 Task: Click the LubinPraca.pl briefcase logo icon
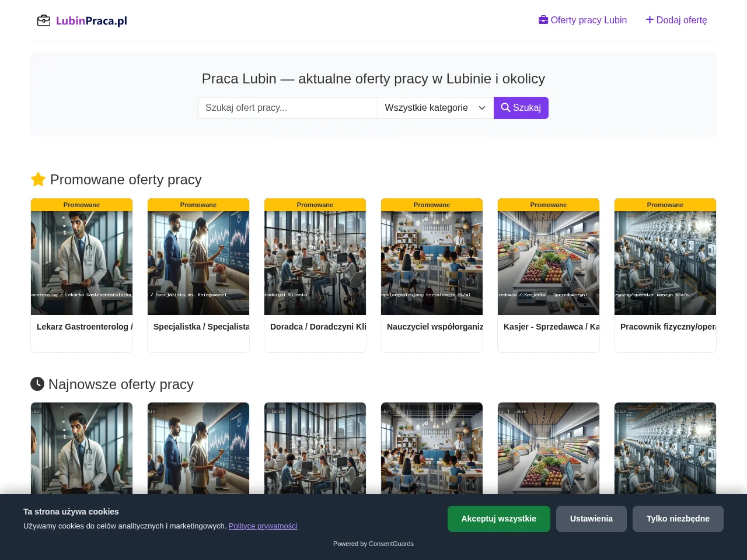click(x=44, y=21)
